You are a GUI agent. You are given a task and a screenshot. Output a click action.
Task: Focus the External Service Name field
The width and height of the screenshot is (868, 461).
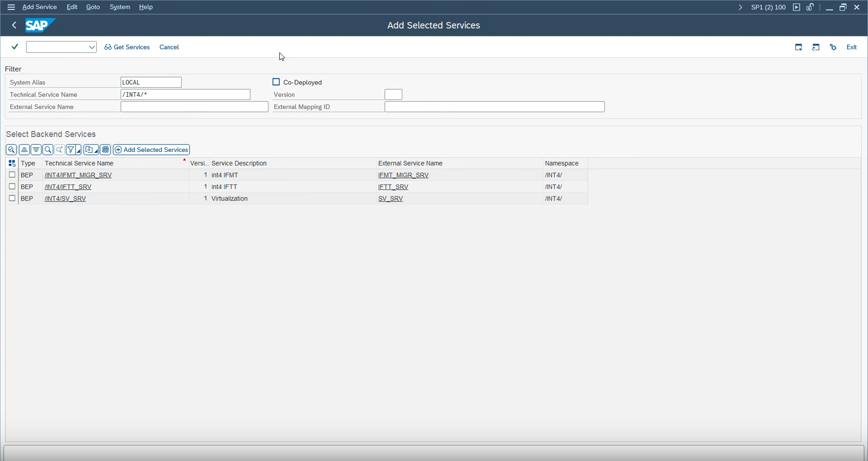pyautogui.click(x=194, y=107)
